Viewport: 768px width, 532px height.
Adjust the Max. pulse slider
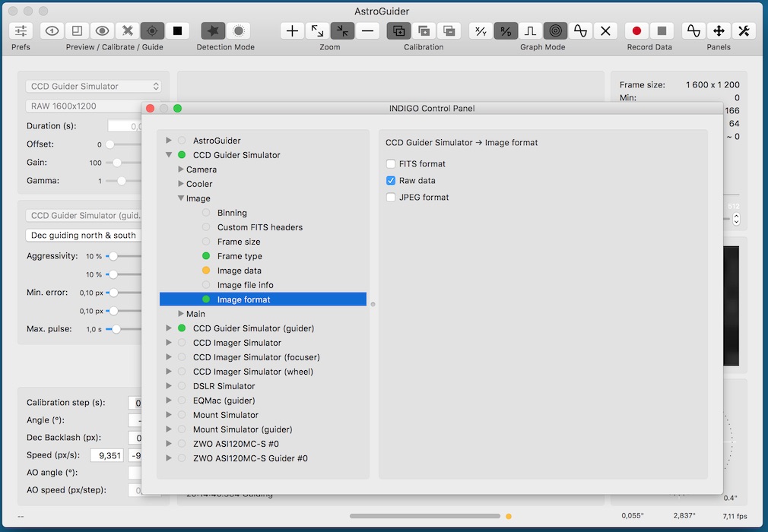pyautogui.click(x=116, y=329)
